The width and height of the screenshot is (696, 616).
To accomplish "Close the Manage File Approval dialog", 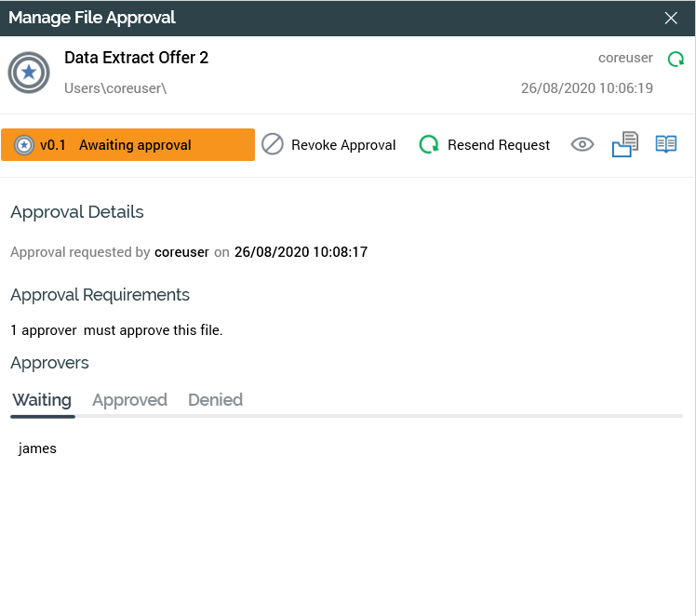I will click(671, 18).
